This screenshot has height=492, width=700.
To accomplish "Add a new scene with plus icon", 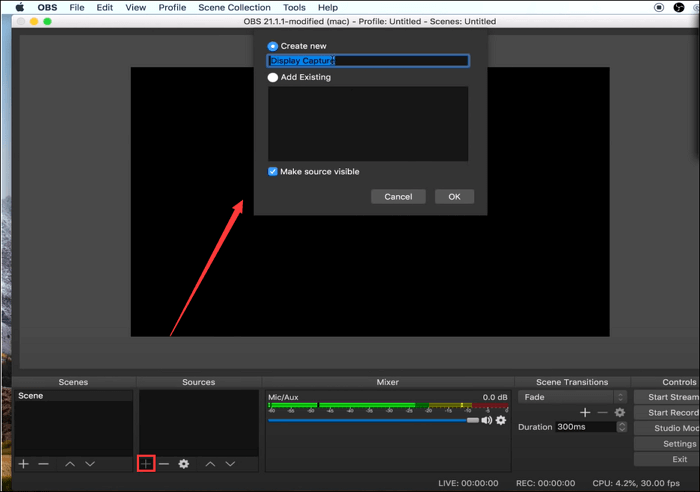I will (24, 464).
